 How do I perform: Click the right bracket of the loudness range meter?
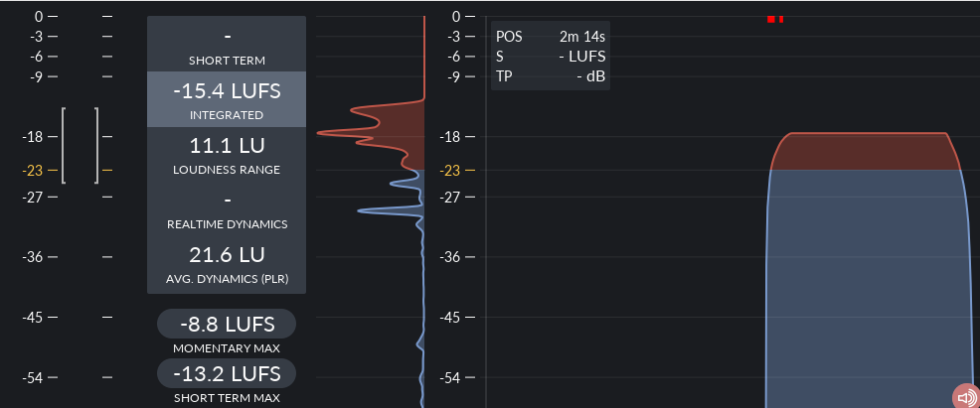97,146
